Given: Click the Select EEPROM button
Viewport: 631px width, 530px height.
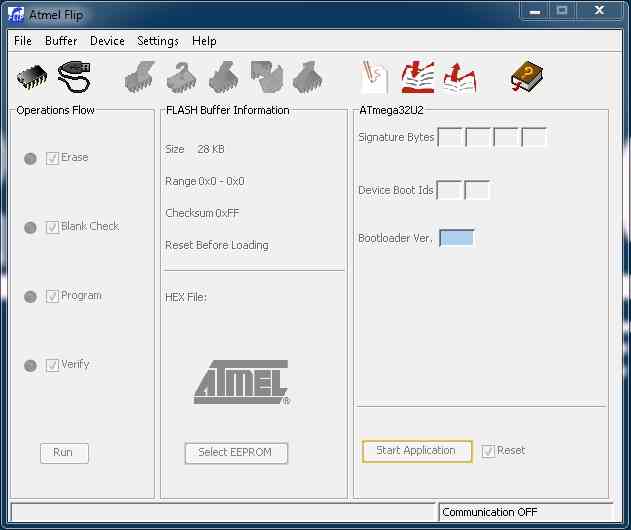Looking at the screenshot, I should (x=236, y=453).
